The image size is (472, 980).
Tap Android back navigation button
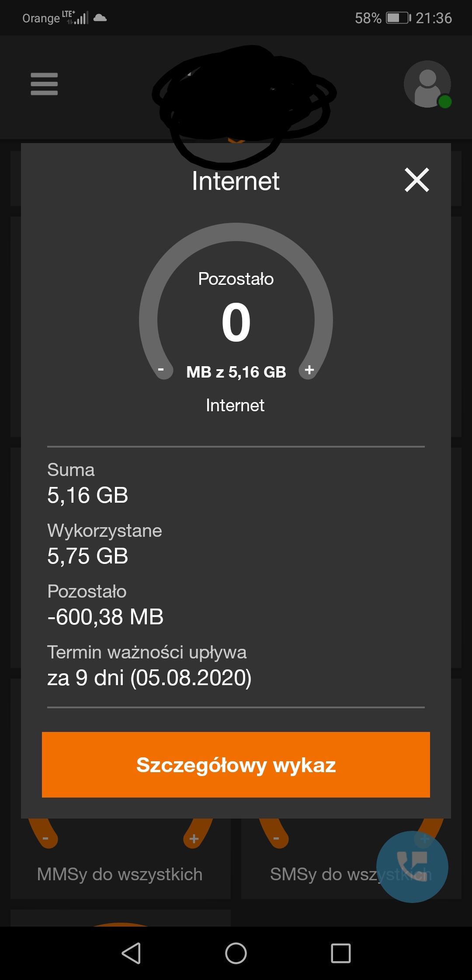131,953
